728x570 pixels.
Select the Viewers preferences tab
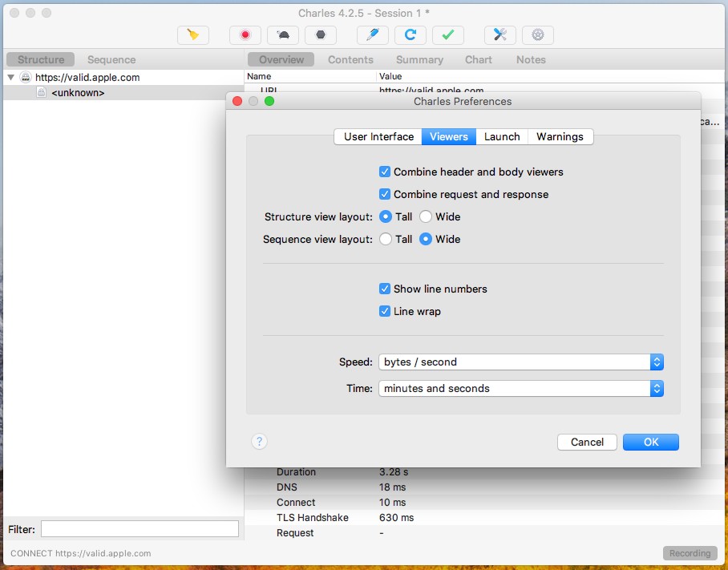448,137
